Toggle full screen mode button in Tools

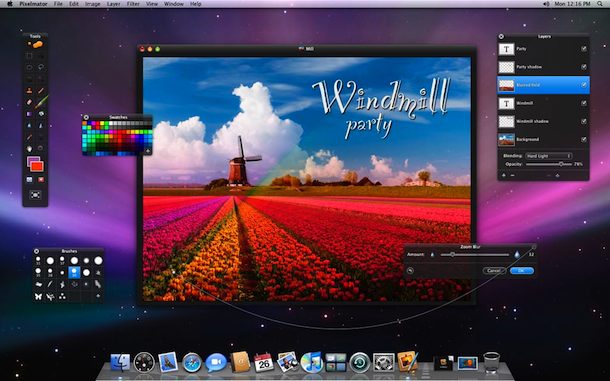pyautogui.click(x=35, y=195)
